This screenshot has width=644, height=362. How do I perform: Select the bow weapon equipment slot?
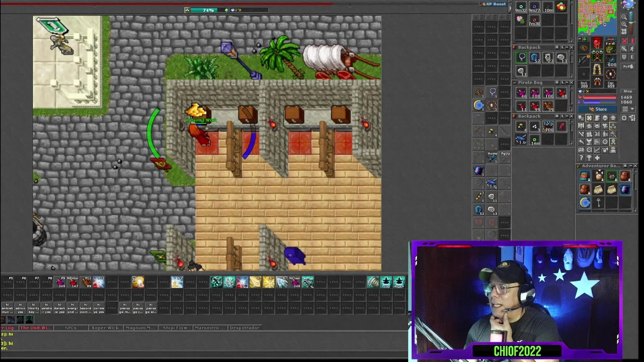point(584,60)
